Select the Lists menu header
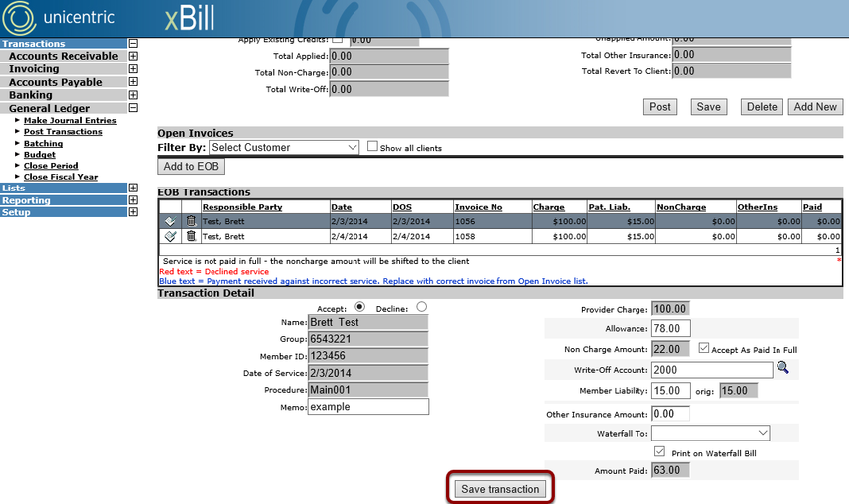The width and height of the screenshot is (849, 504). tap(64, 188)
